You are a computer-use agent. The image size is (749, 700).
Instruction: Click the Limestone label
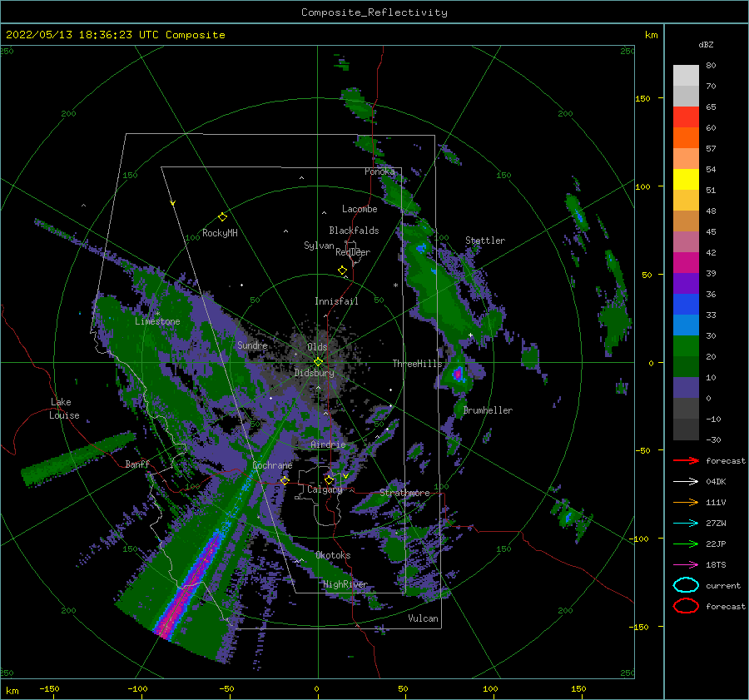pyautogui.click(x=157, y=321)
